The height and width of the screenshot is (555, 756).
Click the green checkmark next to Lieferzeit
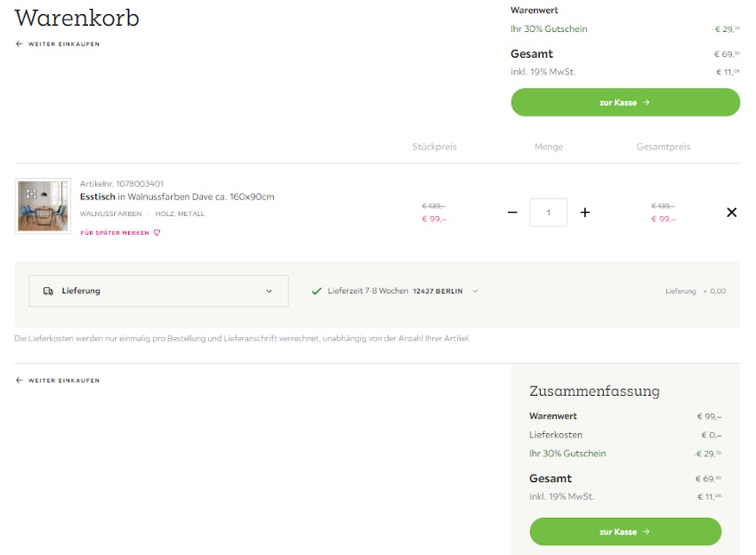click(317, 291)
